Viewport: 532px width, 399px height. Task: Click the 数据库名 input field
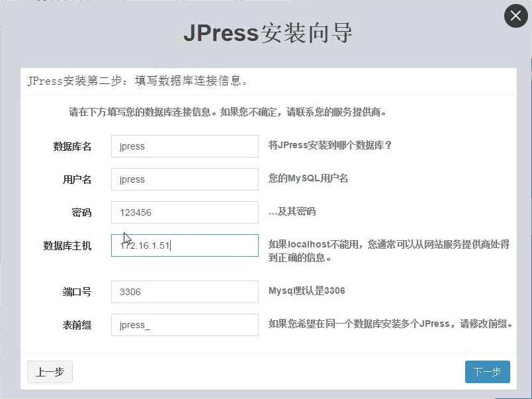pyautogui.click(x=185, y=146)
